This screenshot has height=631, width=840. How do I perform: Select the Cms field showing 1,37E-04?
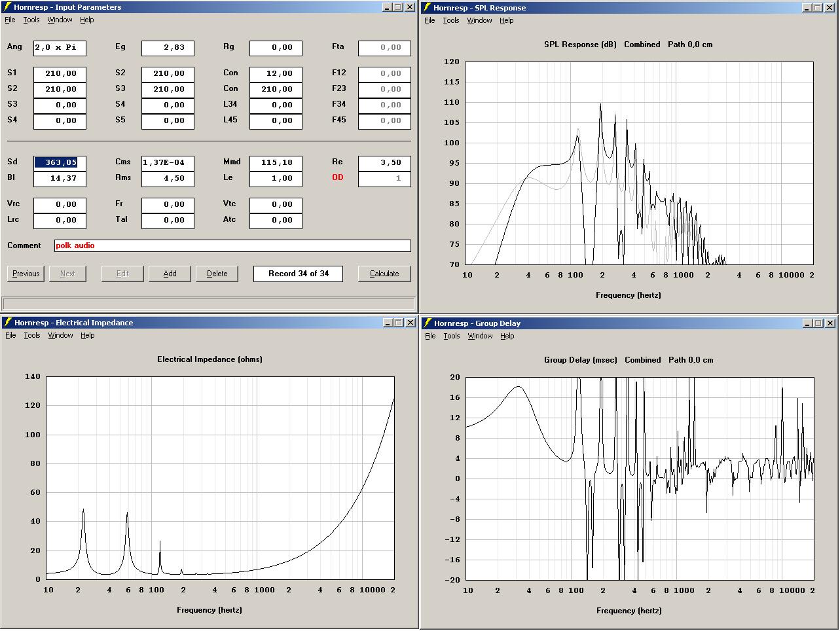[x=168, y=163]
